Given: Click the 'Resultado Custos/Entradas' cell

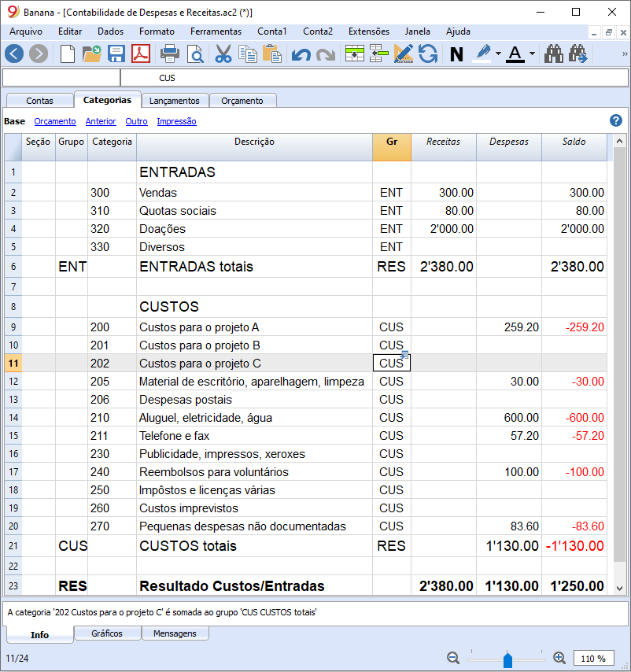Looking at the screenshot, I should point(254,585).
